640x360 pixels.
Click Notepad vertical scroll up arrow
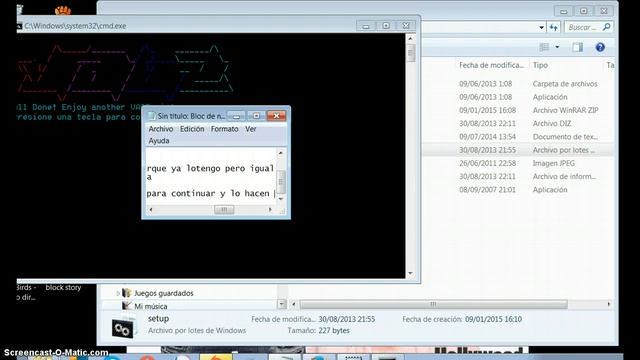[280, 153]
